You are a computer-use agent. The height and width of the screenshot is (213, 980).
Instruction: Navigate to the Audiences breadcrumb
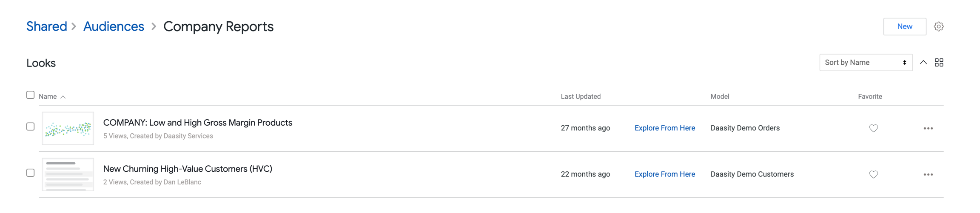click(114, 26)
